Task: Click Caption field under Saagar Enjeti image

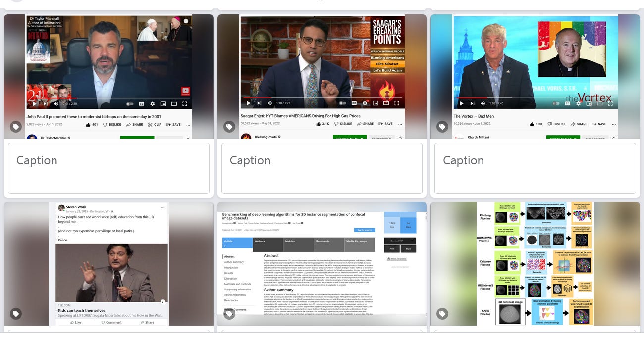Action: pyautogui.click(x=322, y=168)
